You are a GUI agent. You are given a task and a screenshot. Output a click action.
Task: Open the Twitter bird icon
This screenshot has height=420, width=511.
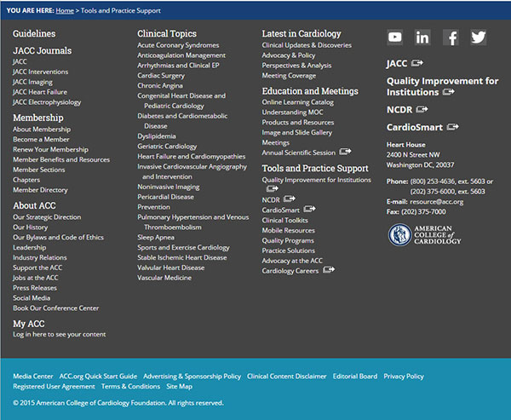click(479, 37)
